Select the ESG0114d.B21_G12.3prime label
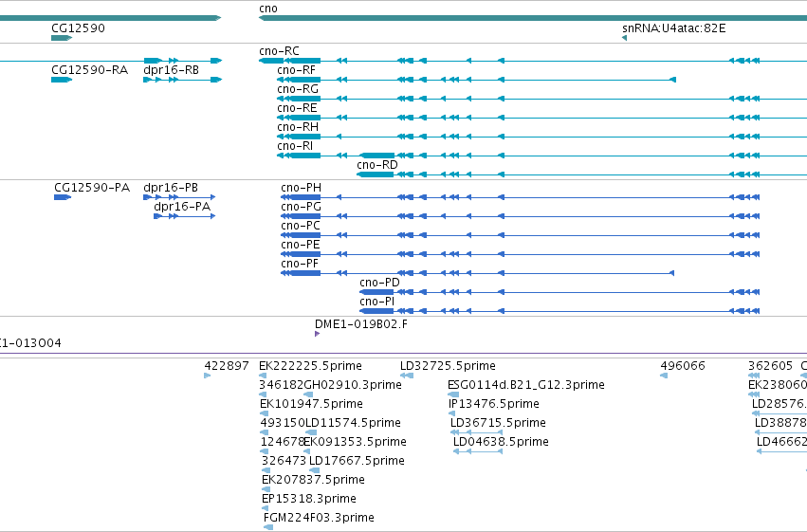The width and height of the screenshot is (807, 532). pyautogui.click(x=526, y=385)
